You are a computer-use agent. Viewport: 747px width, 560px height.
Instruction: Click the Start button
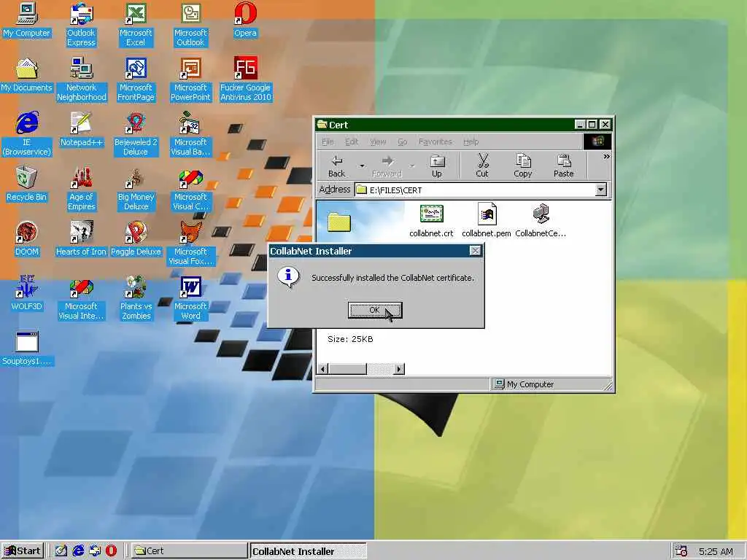pos(23,551)
